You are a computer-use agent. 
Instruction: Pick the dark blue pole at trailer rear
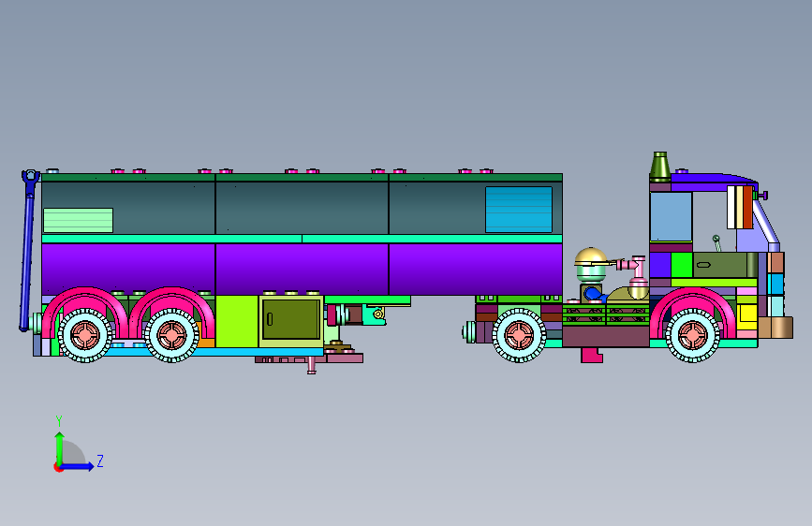(x=26, y=259)
